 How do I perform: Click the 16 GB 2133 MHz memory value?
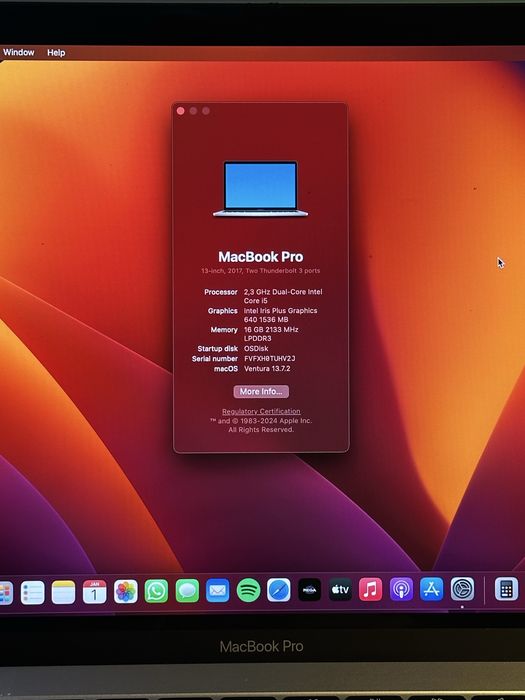point(271,334)
